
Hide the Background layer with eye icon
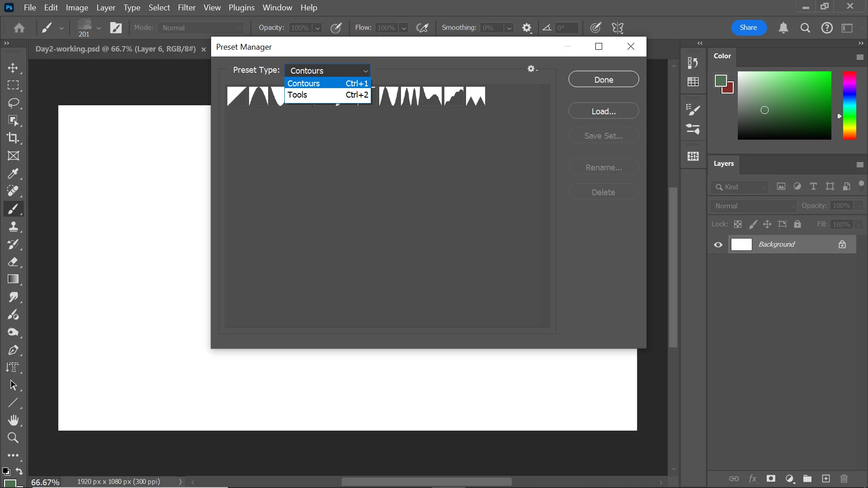[718, 245]
